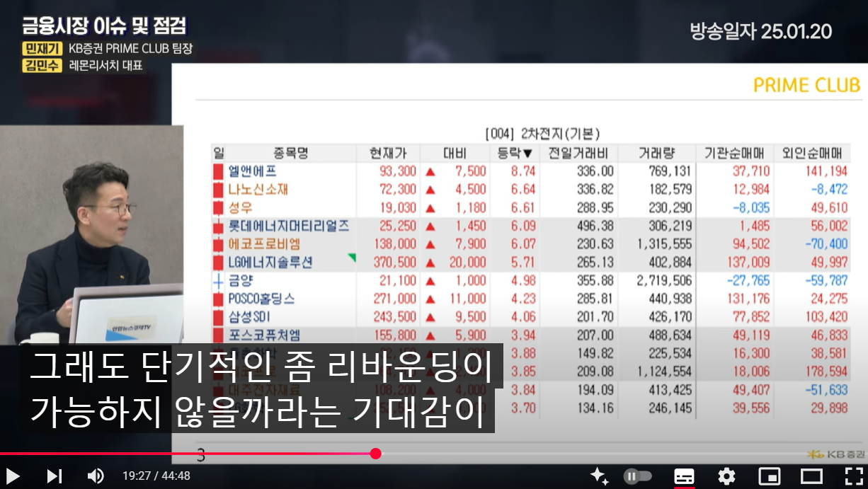
Task: Click the -70,400 foreign net trade value
Action: pyautogui.click(x=826, y=244)
